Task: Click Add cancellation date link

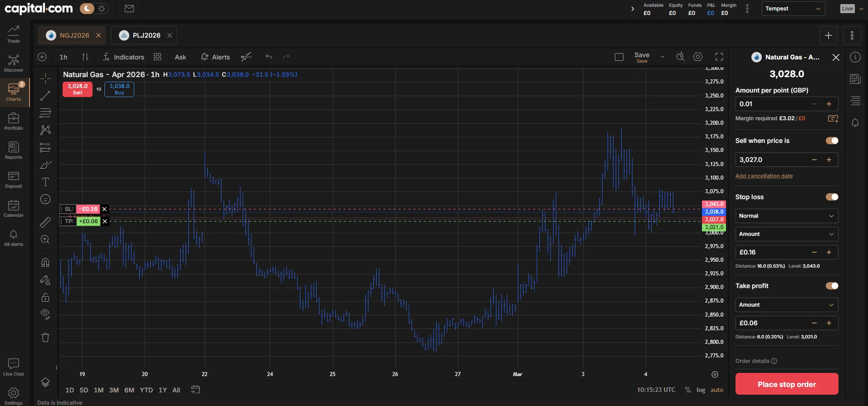Action: coord(764,176)
